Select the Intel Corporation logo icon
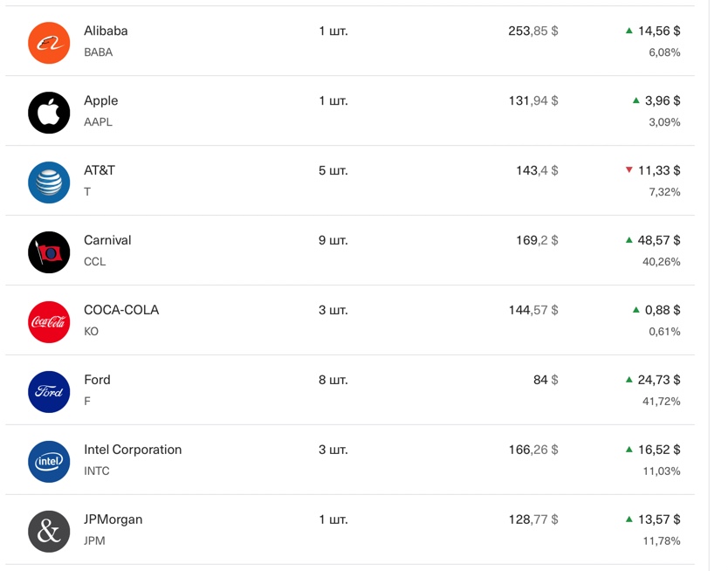 click(49, 462)
